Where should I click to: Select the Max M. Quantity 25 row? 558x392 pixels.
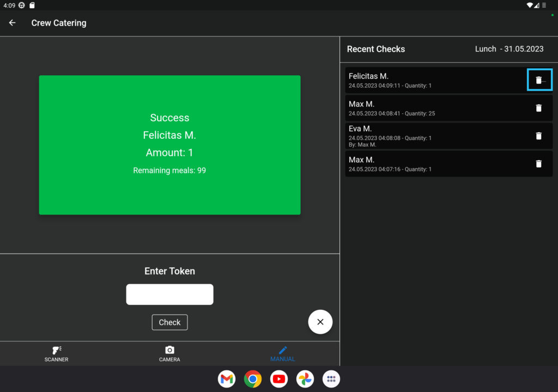point(449,108)
